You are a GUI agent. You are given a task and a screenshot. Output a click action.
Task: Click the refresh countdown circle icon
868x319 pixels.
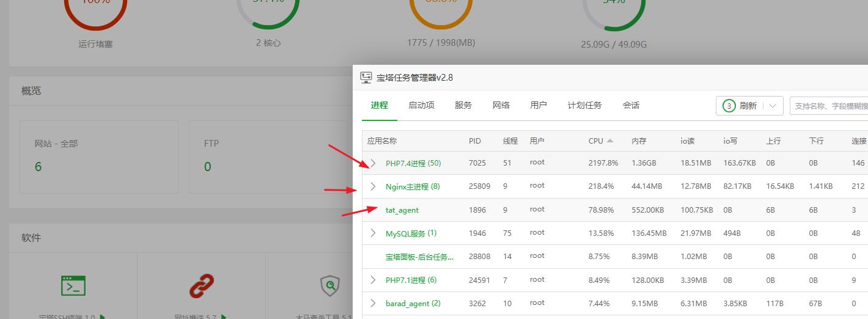(729, 106)
